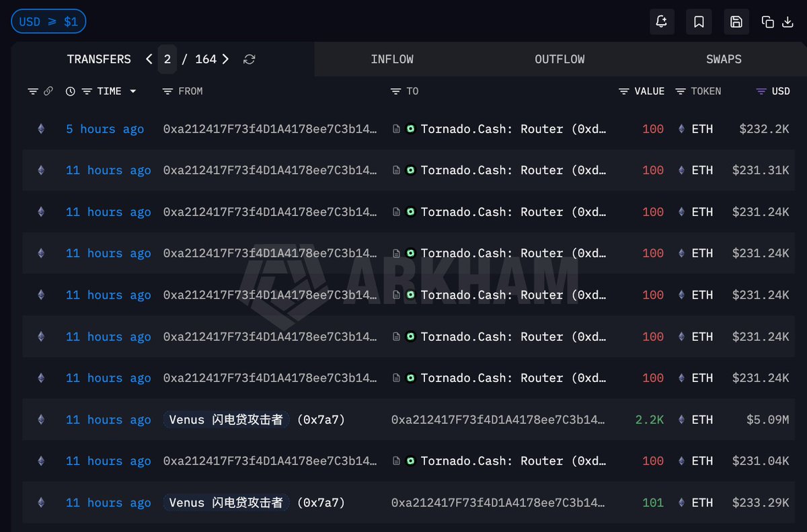Viewport: 807px width, 532px height.
Task: Click the USD ≥ $1 filter button
Action: pyautogui.click(x=48, y=21)
